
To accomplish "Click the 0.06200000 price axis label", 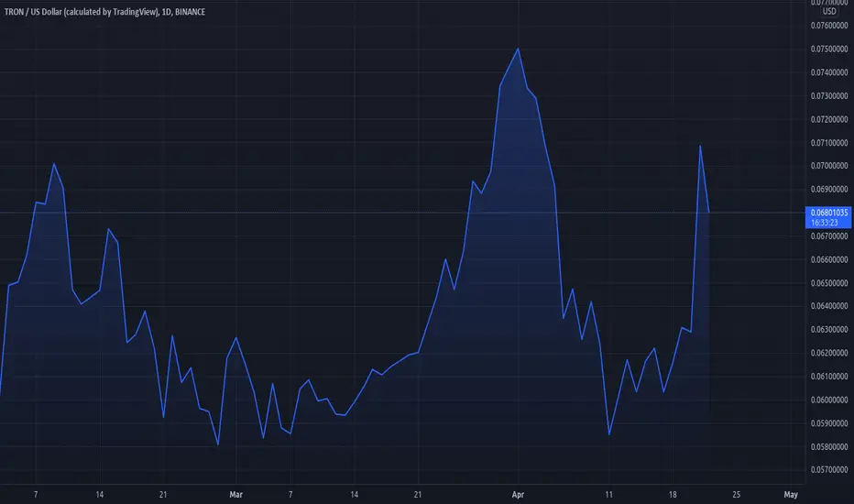I will pyautogui.click(x=829, y=353).
